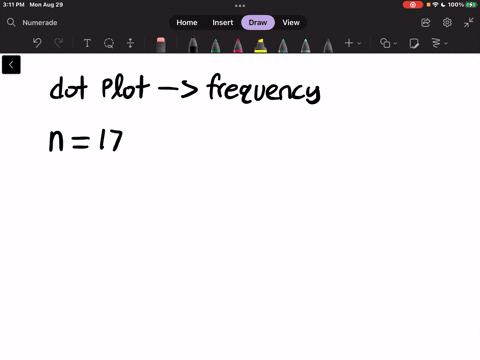Add a new pen with plus button
Screen dimensions: 480x360
click(349, 43)
